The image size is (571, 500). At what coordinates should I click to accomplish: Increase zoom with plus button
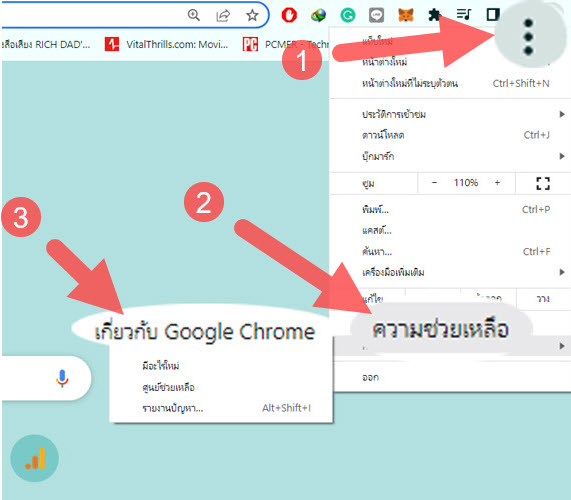pos(497,182)
